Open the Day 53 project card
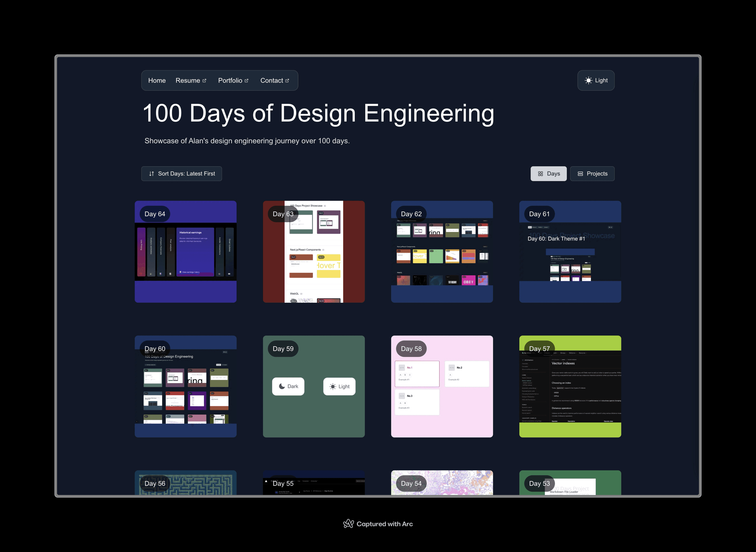The width and height of the screenshot is (756, 552). [x=570, y=483]
